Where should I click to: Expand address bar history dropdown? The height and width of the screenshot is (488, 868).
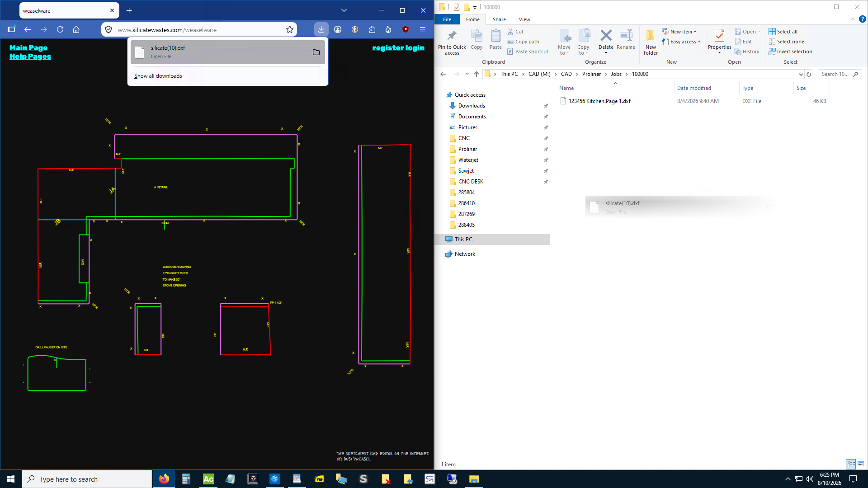801,74
